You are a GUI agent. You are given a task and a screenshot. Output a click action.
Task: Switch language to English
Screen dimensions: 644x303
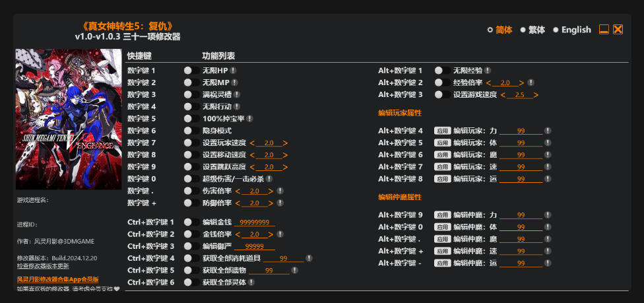tap(572, 30)
